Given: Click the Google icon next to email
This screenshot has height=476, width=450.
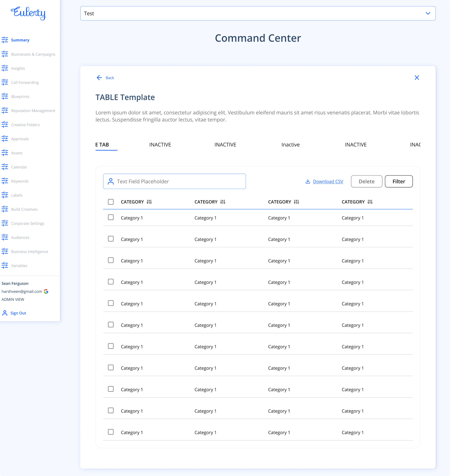Looking at the screenshot, I should click(46, 291).
